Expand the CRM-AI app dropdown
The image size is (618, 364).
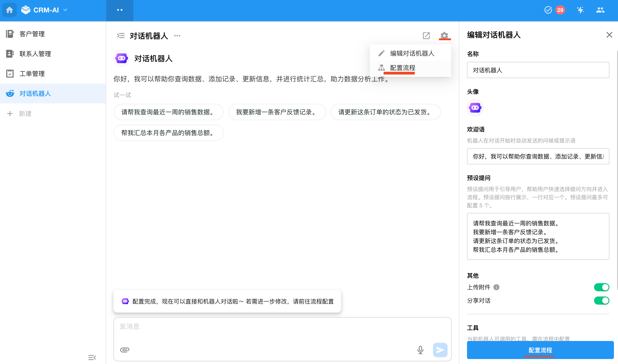coord(65,10)
